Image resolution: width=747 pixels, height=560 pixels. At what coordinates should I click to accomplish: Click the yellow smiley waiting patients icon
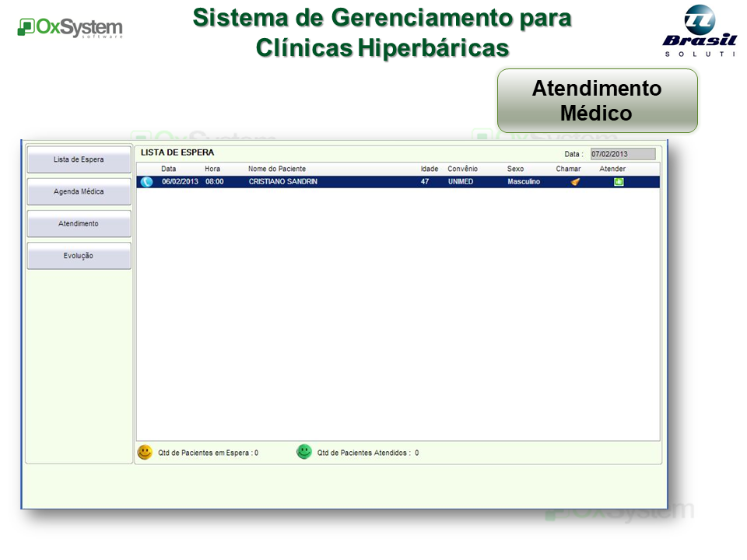coord(145,452)
